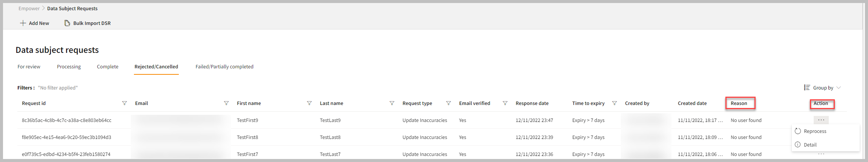The image size is (868, 162).
Task: Filter by First name column
Action: coord(309,103)
